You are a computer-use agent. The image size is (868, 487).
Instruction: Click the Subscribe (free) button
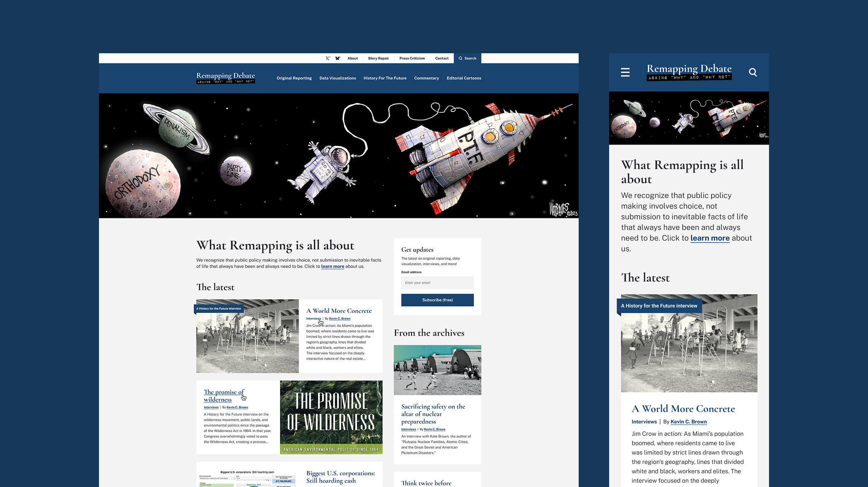[x=437, y=300]
